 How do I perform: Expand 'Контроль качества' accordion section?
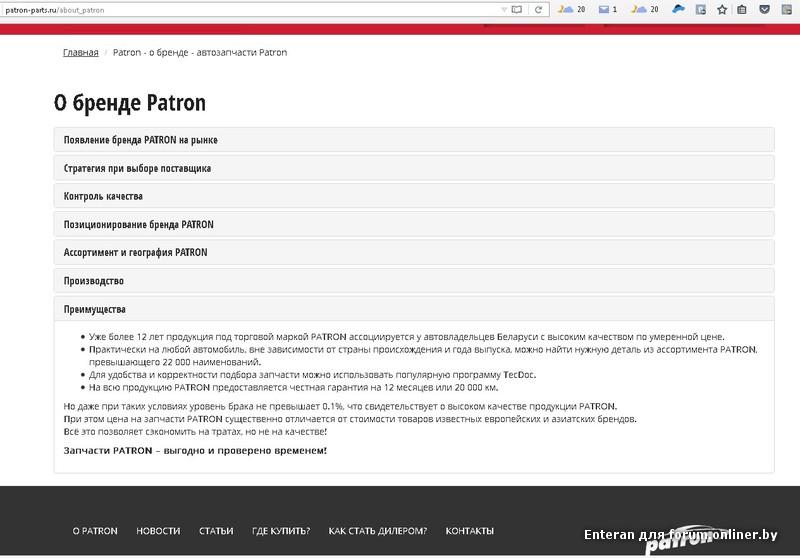[x=414, y=196]
